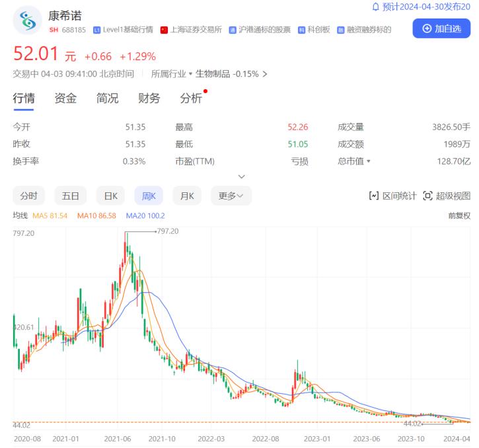The height and width of the screenshot is (448, 479).
Task: Click the MA5 81.54 indicator
Action: pyautogui.click(x=50, y=216)
